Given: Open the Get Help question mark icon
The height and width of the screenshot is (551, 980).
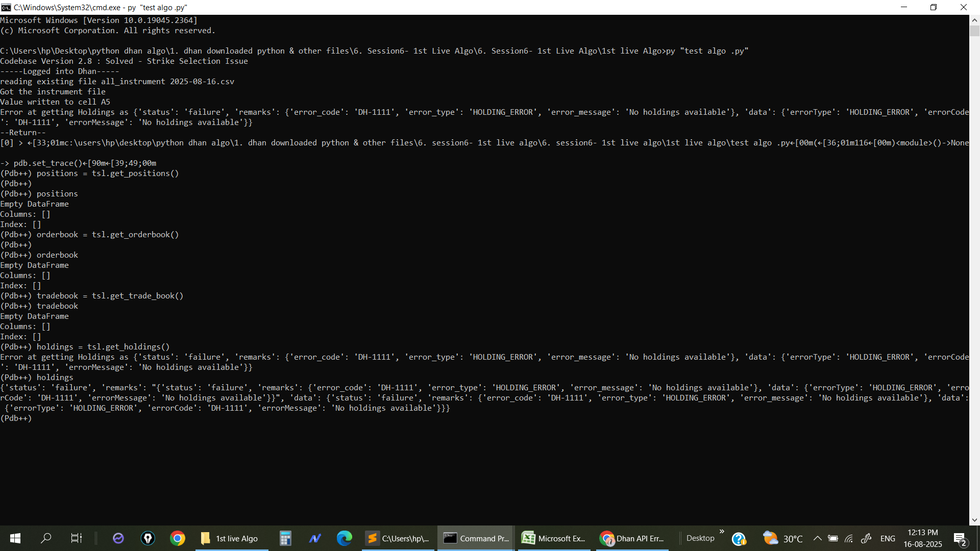Looking at the screenshot, I should (x=739, y=539).
